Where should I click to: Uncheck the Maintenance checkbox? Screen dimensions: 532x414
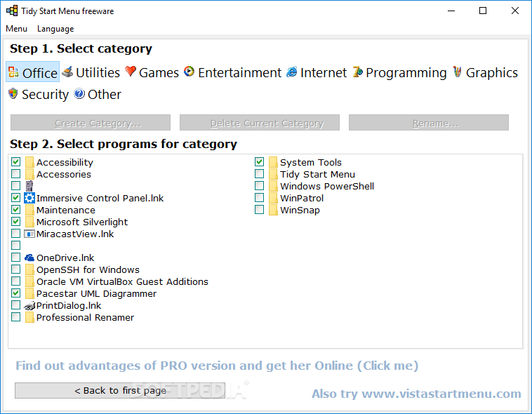click(x=15, y=209)
